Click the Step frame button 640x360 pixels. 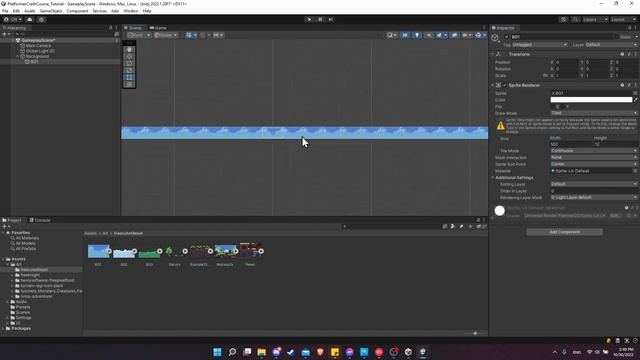point(331,19)
